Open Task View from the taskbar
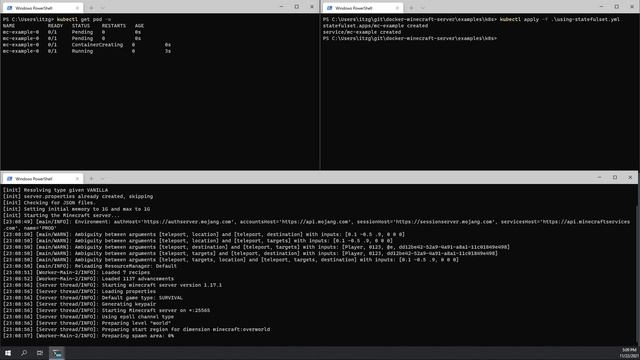The width and height of the screenshot is (640, 360). coord(40,353)
